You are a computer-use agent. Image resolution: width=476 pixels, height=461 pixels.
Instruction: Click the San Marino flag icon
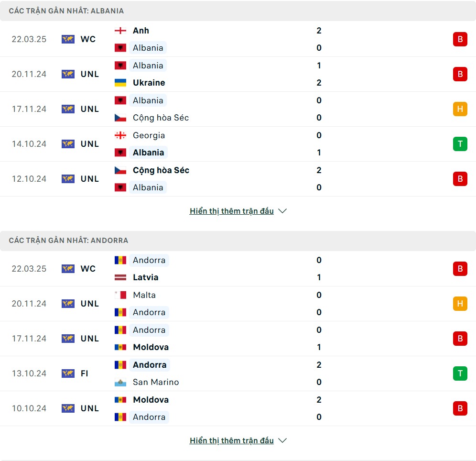click(x=120, y=382)
